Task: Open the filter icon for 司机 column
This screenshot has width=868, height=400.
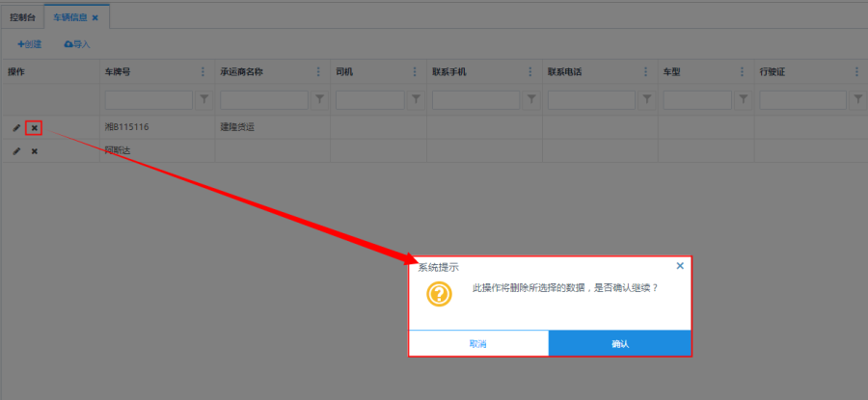Action: click(416, 99)
